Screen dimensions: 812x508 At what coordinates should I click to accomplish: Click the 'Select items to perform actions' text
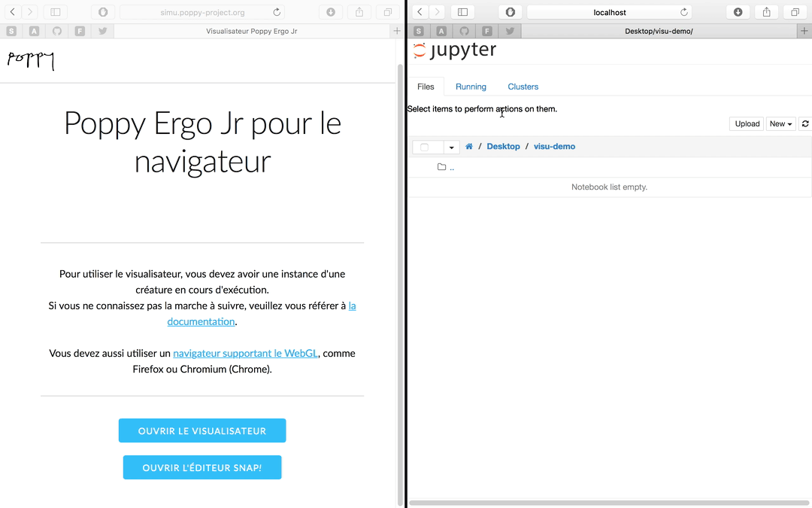point(482,109)
